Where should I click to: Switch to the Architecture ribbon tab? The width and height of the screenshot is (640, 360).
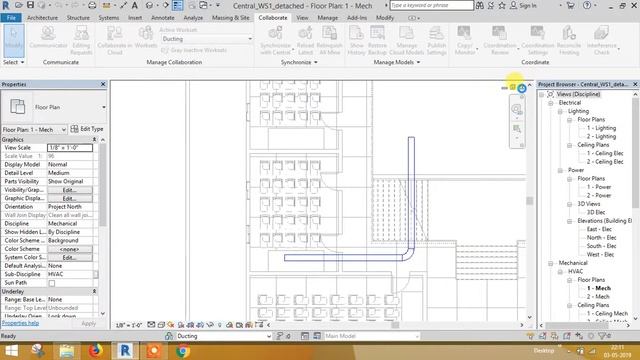point(42,18)
